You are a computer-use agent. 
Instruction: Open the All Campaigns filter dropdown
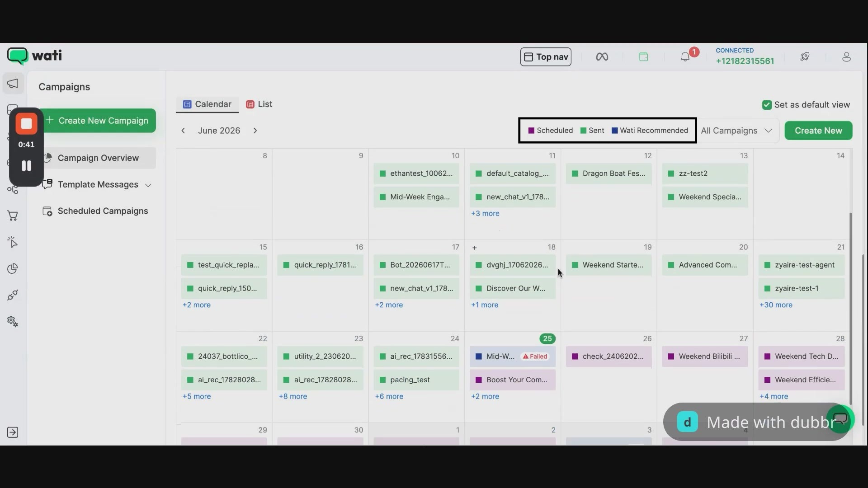(x=736, y=131)
